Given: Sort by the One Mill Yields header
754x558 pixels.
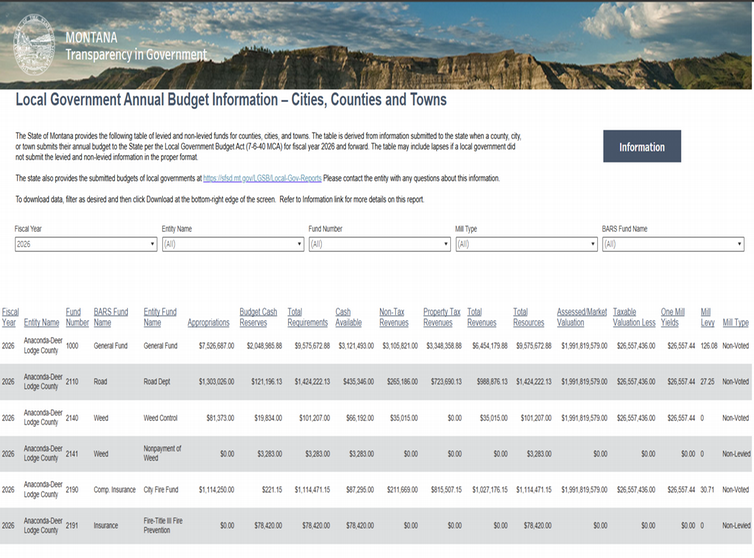Looking at the screenshot, I should coord(672,317).
